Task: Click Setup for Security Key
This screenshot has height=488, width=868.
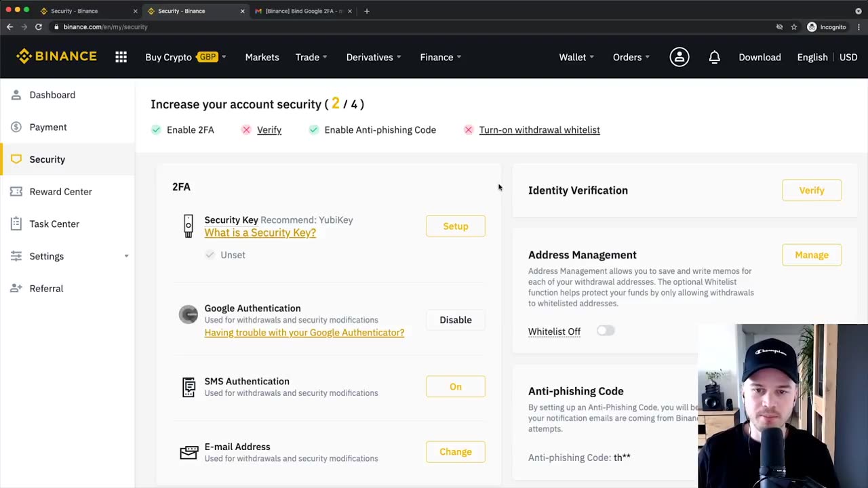Action: click(x=456, y=226)
